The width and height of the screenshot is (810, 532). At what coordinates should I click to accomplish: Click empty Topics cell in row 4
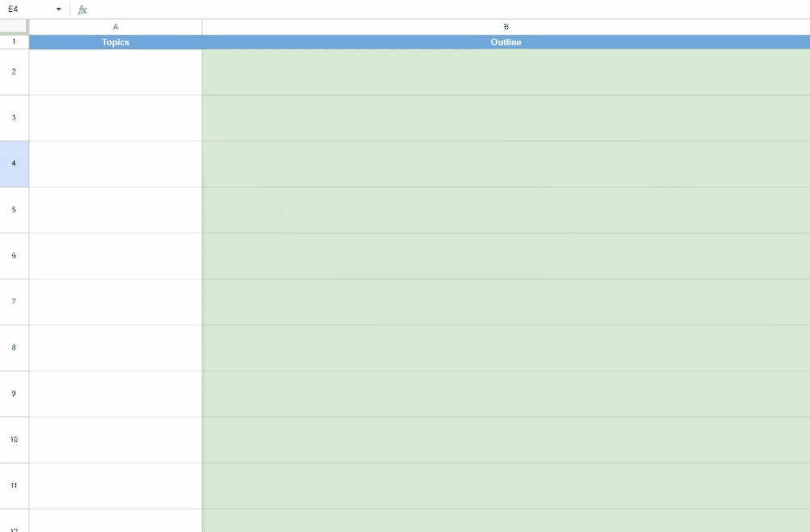point(115,164)
